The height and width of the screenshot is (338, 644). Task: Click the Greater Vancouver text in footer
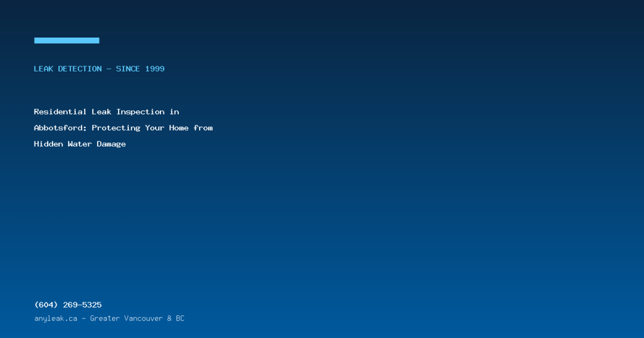pyautogui.click(x=126, y=318)
